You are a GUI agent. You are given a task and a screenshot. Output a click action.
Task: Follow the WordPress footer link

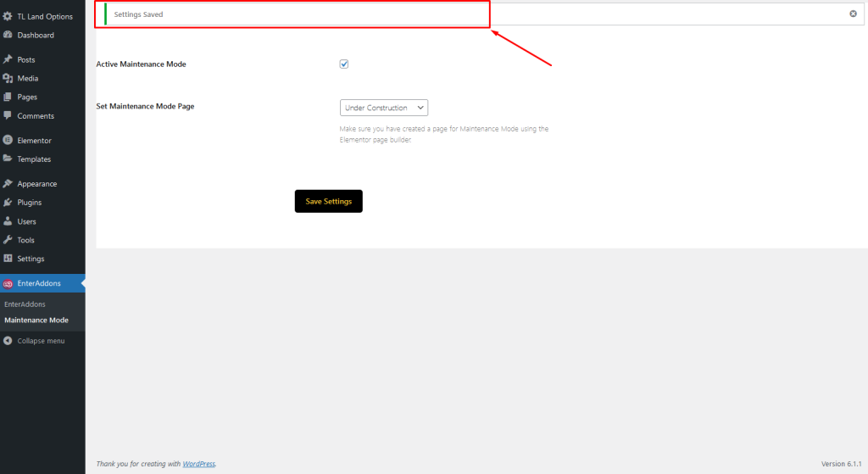coord(198,464)
